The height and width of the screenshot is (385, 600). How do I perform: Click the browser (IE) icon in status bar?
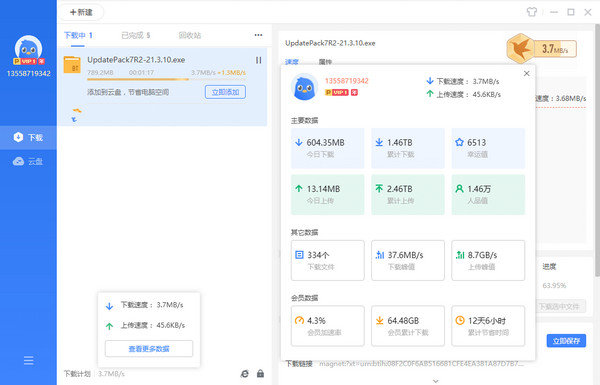(x=245, y=374)
